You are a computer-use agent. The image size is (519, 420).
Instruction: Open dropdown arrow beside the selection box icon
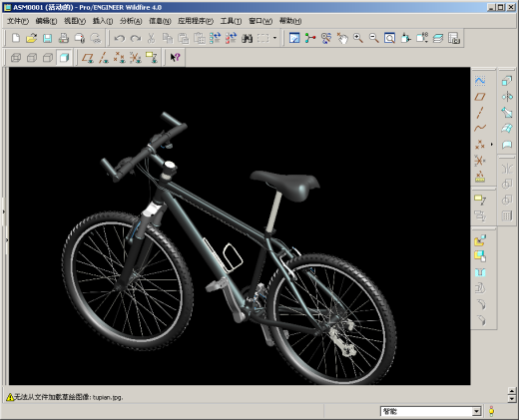[x=274, y=38]
